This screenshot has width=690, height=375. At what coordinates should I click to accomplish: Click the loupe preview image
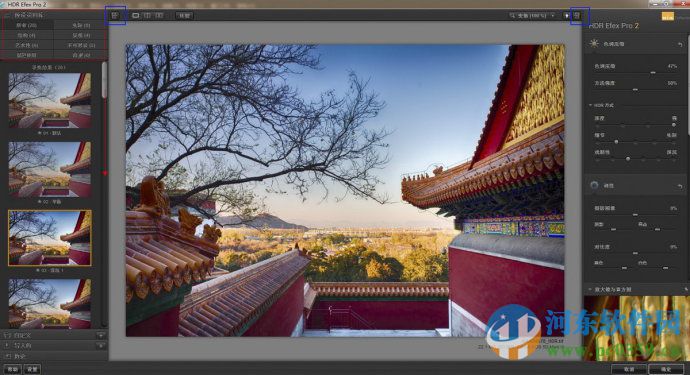pos(636,328)
